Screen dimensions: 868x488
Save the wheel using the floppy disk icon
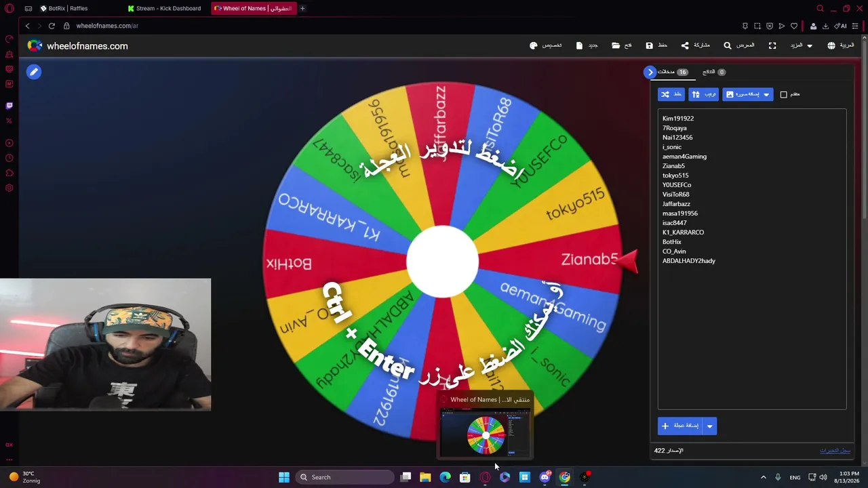point(649,45)
